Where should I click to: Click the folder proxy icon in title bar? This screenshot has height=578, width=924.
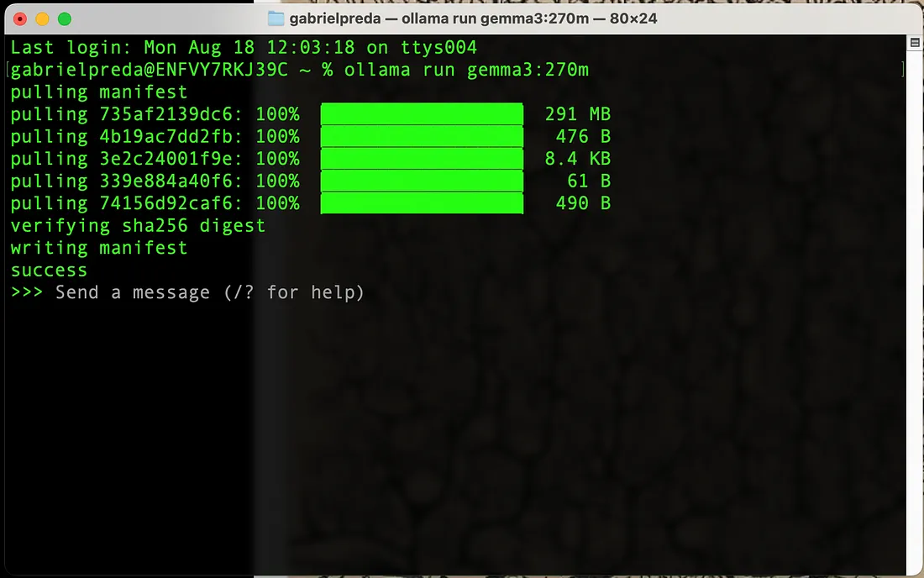click(276, 18)
